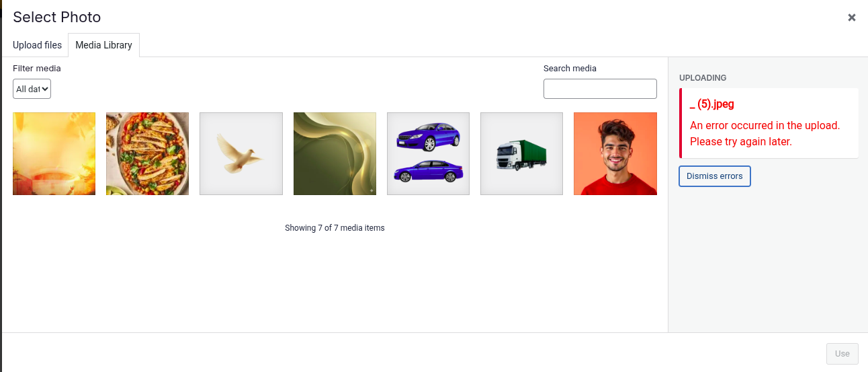Expand the All dates filter dropdown
The image size is (868, 372).
click(32, 89)
